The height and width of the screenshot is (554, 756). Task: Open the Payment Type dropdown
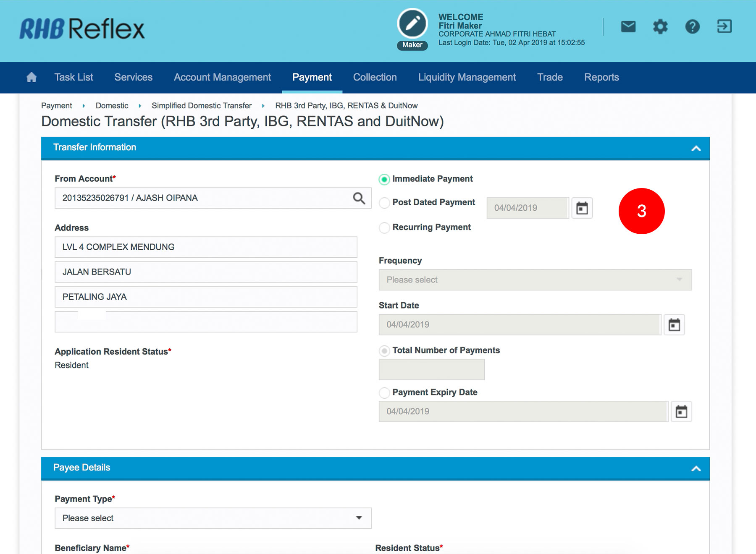(x=213, y=518)
